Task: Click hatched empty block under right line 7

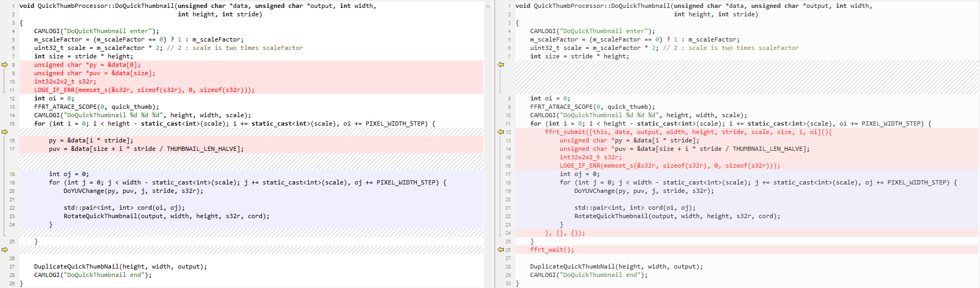Action: pyautogui.click(x=736, y=77)
